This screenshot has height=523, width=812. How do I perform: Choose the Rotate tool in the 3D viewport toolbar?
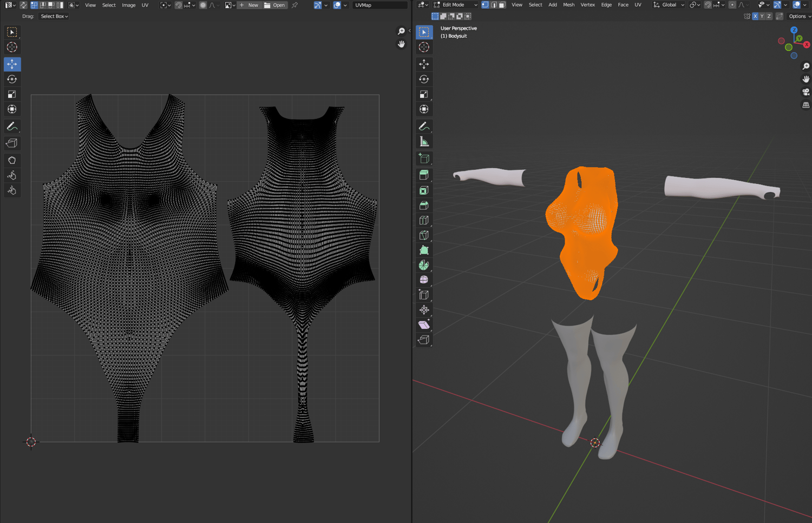[424, 79]
